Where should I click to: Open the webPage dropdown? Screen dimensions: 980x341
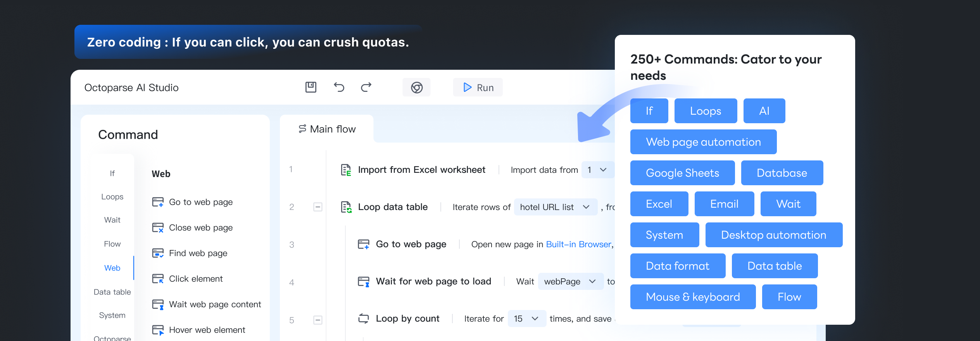coord(571,281)
